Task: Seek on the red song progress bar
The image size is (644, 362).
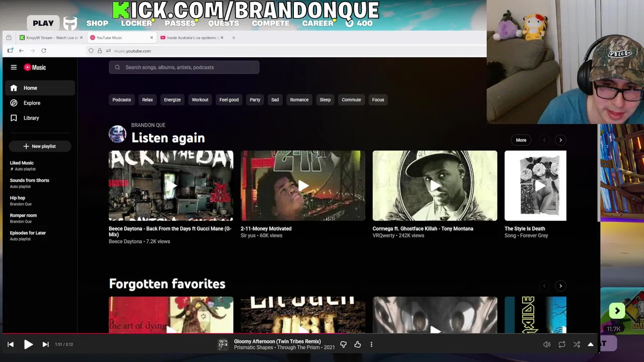Action: (x=300, y=333)
